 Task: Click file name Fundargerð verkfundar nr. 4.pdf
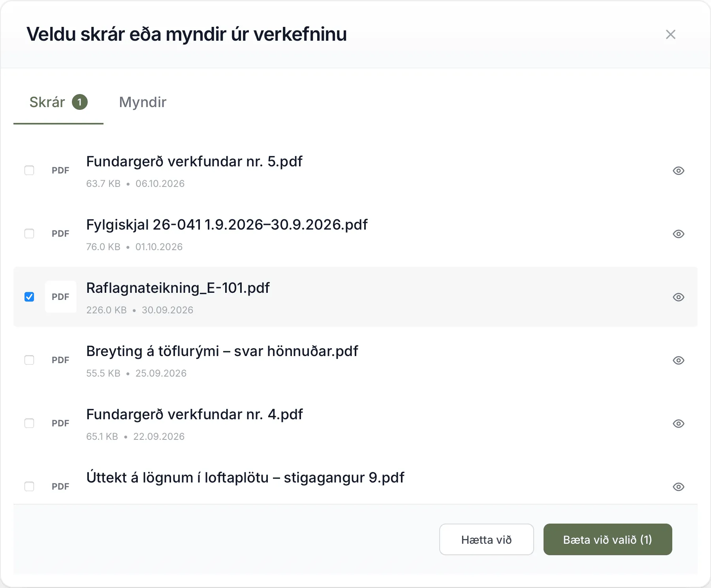click(x=194, y=415)
